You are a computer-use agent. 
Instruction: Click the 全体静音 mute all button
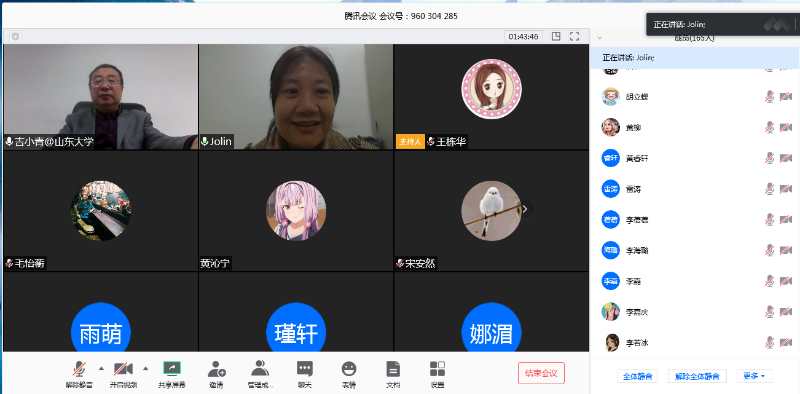[637, 376]
